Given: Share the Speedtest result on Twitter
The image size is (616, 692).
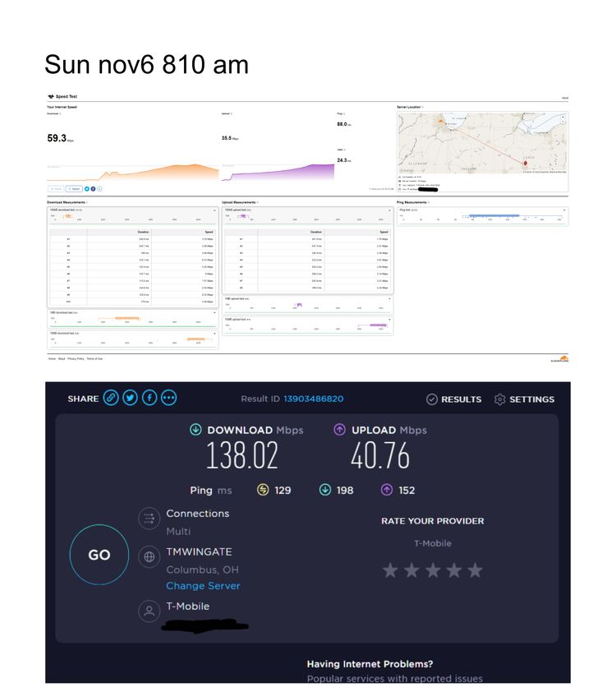Looking at the screenshot, I should [130, 398].
